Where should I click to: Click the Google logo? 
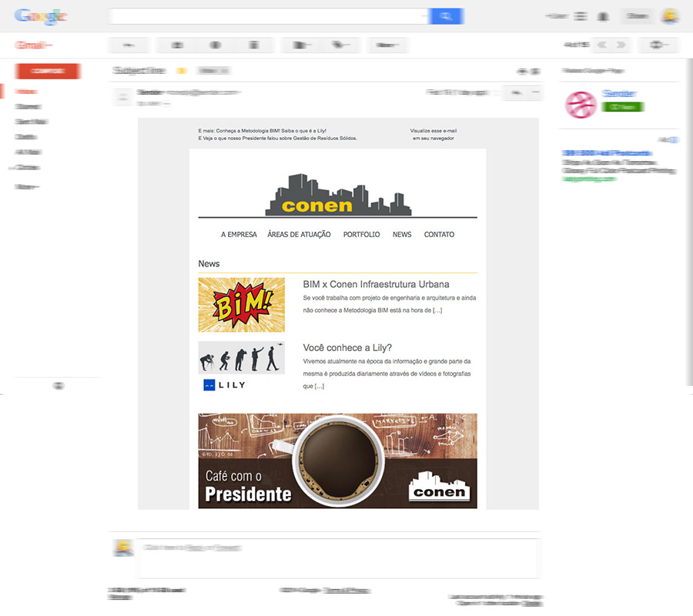click(41, 16)
